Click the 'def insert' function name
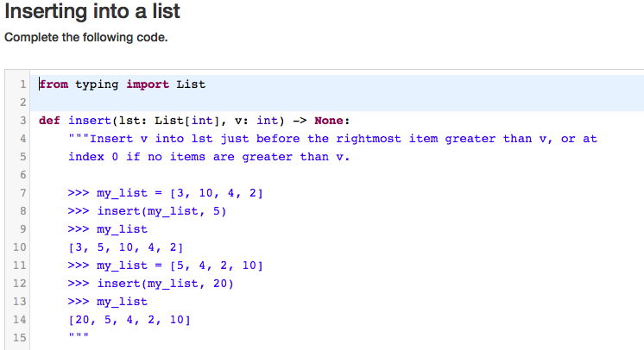Image resolution: width=644 pixels, height=350 pixels. (90, 121)
